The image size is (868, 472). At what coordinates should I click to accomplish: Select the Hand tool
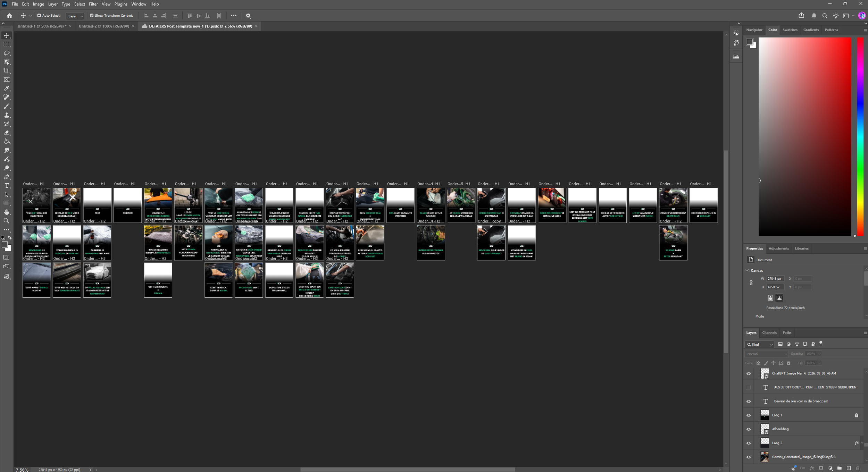click(7, 212)
